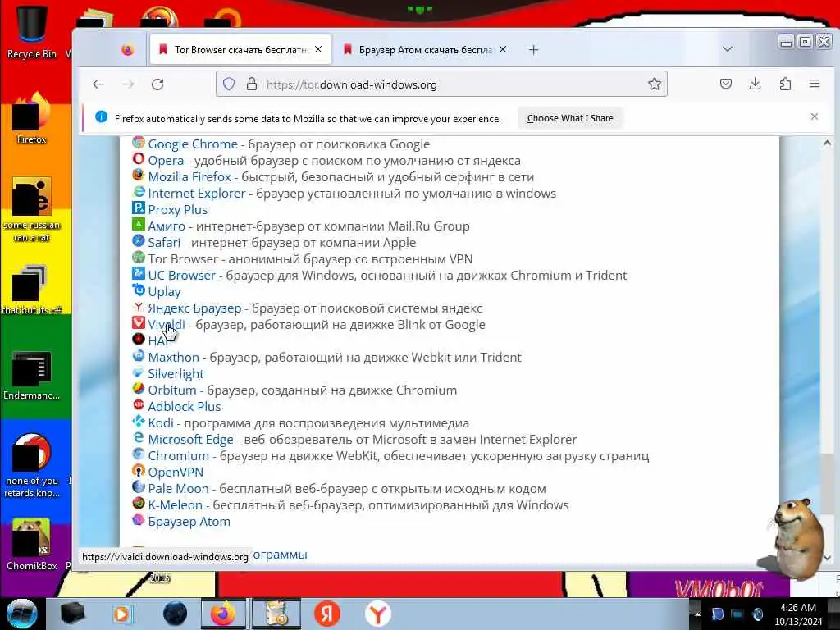Open the Uplay link
The width and height of the screenshot is (840, 630).
pyautogui.click(x=164, y=292)
